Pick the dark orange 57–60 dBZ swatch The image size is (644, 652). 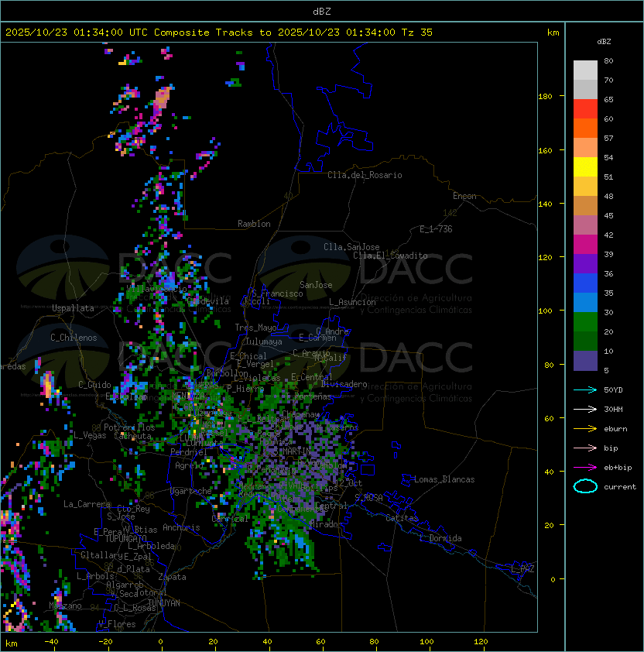click(585, 128)
